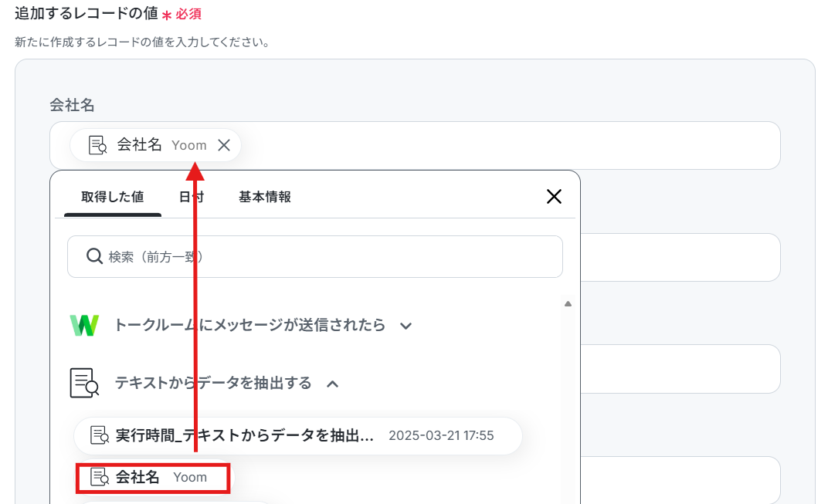Image resolution: width=828 pixels, height=504 pixels.
Task: Click the magnifier icon in the search box
Action: pyautogui.click(x=94, y=256)
